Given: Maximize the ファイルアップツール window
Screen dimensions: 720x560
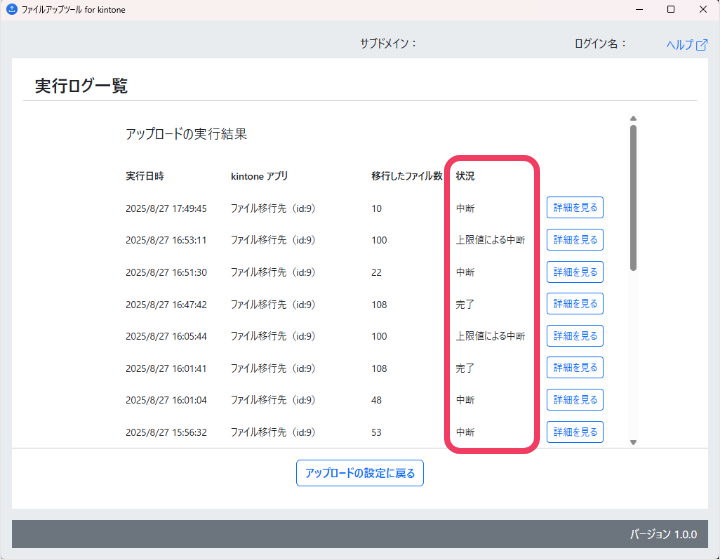Looking at the screenshot, I should tap(671, 9).
